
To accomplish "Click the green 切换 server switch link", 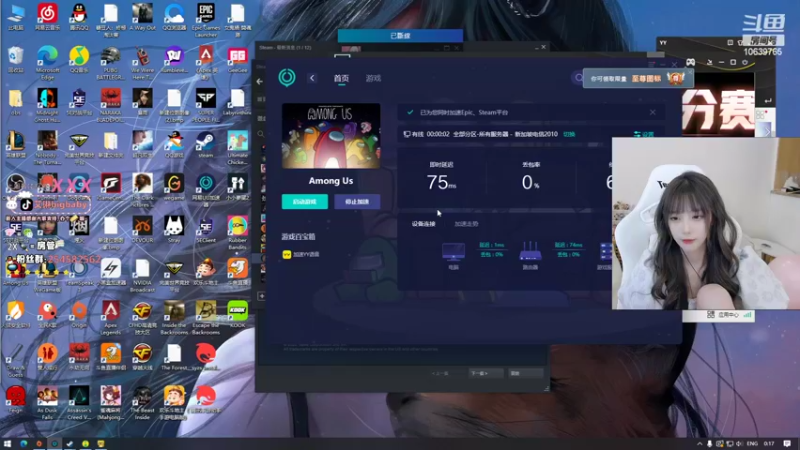I will point(569,134).
